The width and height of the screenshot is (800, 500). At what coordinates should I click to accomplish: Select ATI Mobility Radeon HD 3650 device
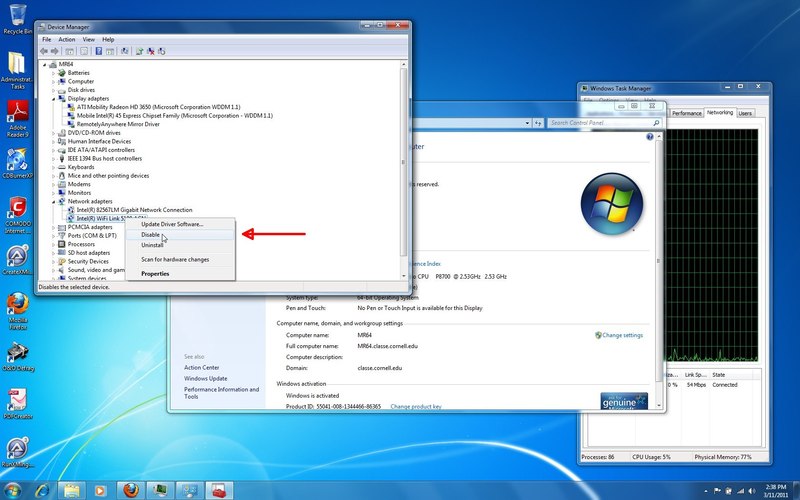coord(158,107)
